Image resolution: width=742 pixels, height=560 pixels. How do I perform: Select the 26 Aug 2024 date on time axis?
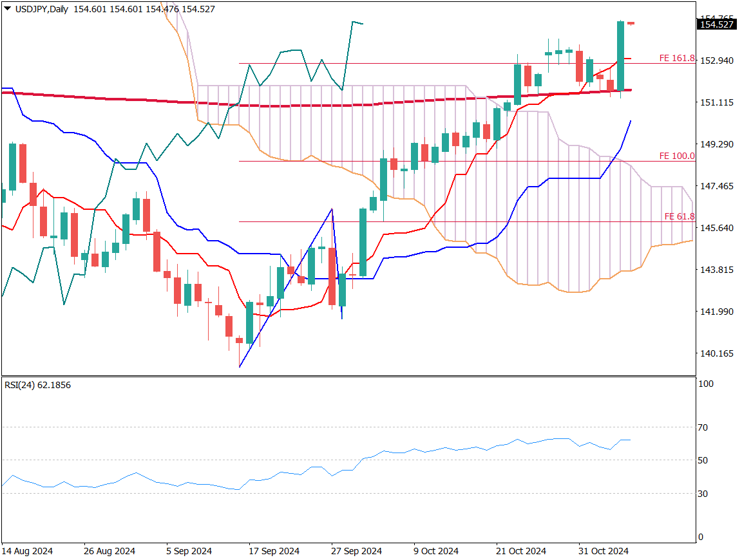click(x=109, y=551)
